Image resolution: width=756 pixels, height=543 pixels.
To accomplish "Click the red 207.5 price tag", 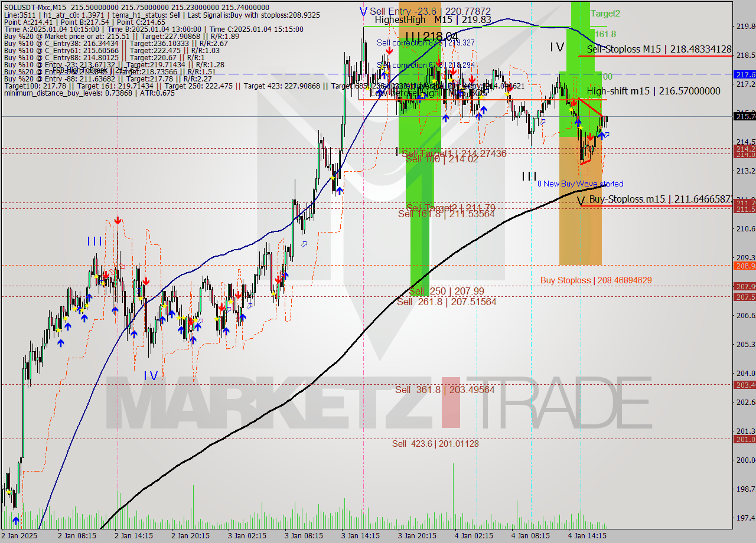I will 744,297.
